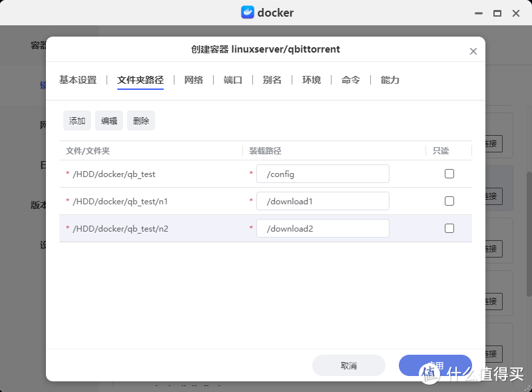The height and width of the screenshot is (392, 532).
Task: Select the /HDD/docker/qb_test folder row
Action: (266, 174)
